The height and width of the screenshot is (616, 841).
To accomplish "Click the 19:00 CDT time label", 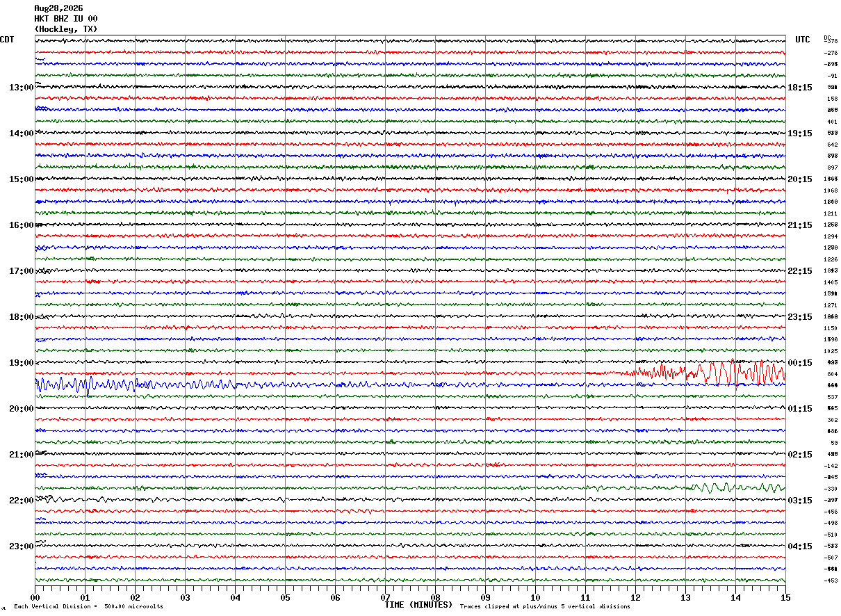I will (x=21, y=363).
